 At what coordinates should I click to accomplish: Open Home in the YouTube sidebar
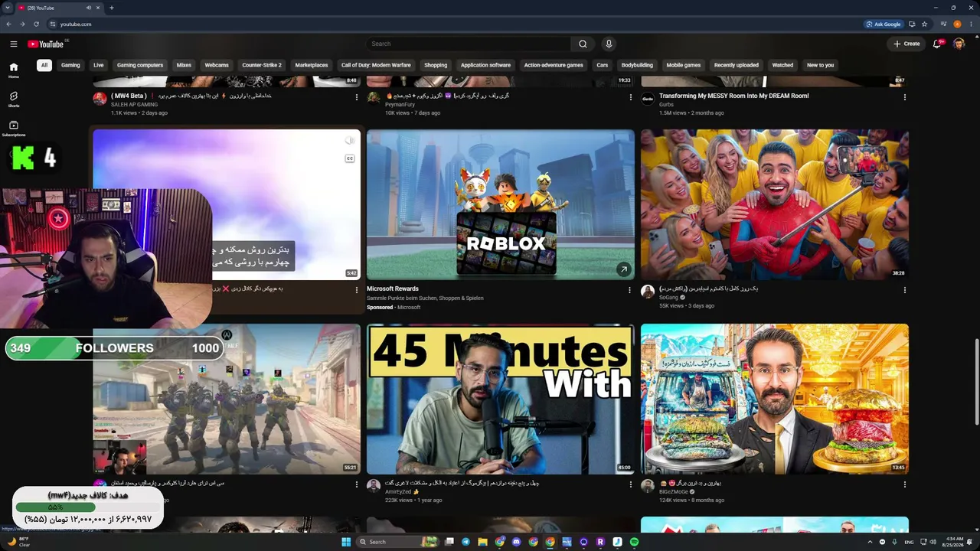click(x=13, y=70)
